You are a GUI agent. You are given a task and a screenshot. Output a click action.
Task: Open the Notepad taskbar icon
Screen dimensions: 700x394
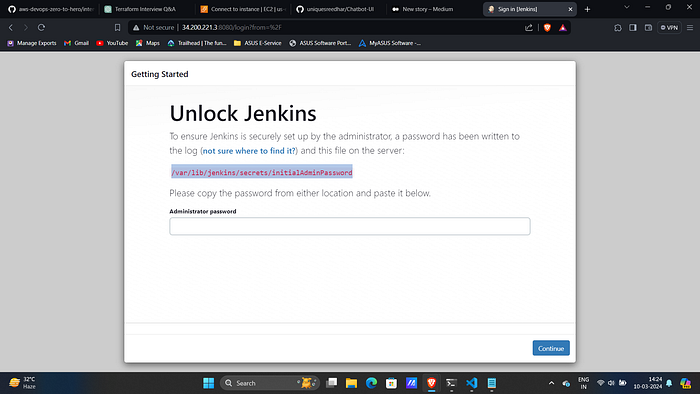492,383
